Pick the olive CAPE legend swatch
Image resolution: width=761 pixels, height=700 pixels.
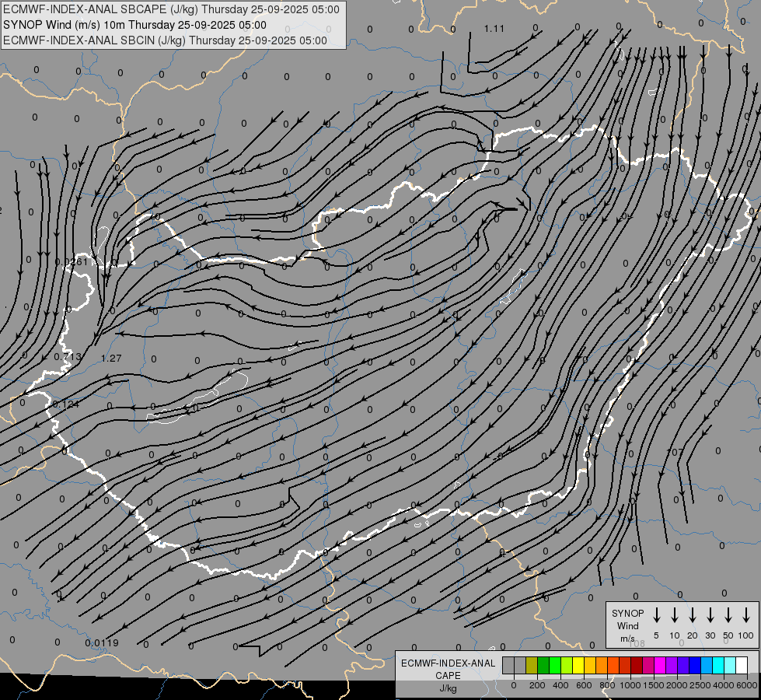click(x=532, y=665)
